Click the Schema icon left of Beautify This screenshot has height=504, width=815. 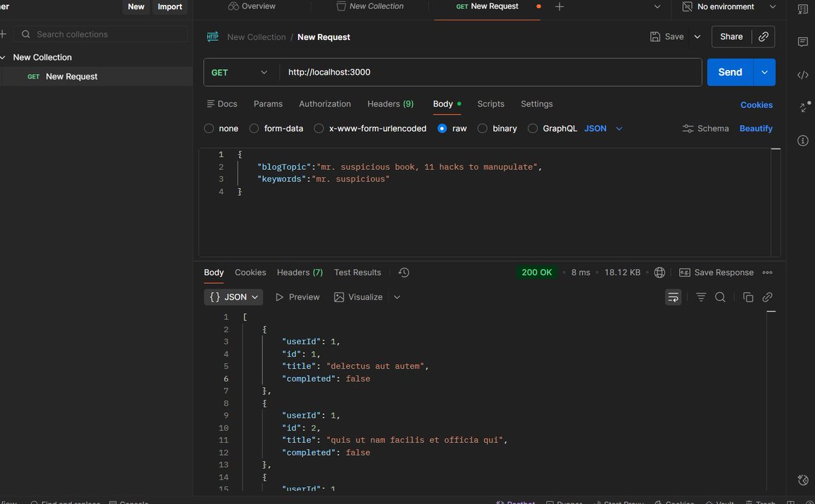point(687,128)
